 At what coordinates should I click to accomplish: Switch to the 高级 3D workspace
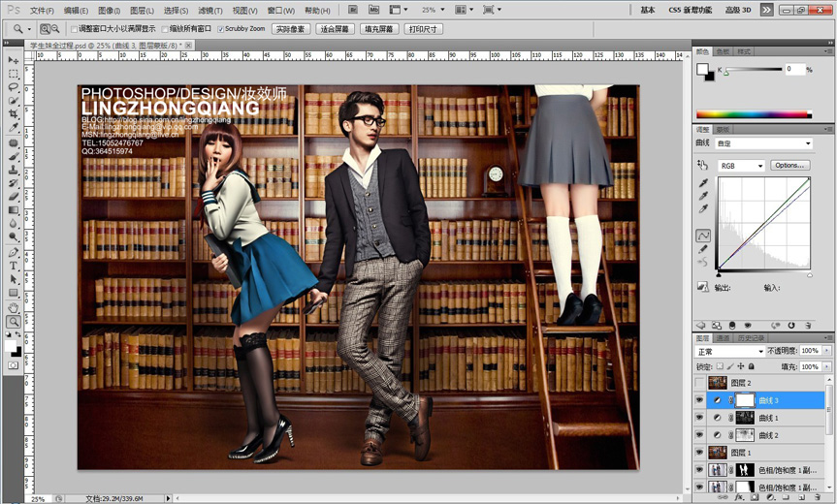point(738,10)
